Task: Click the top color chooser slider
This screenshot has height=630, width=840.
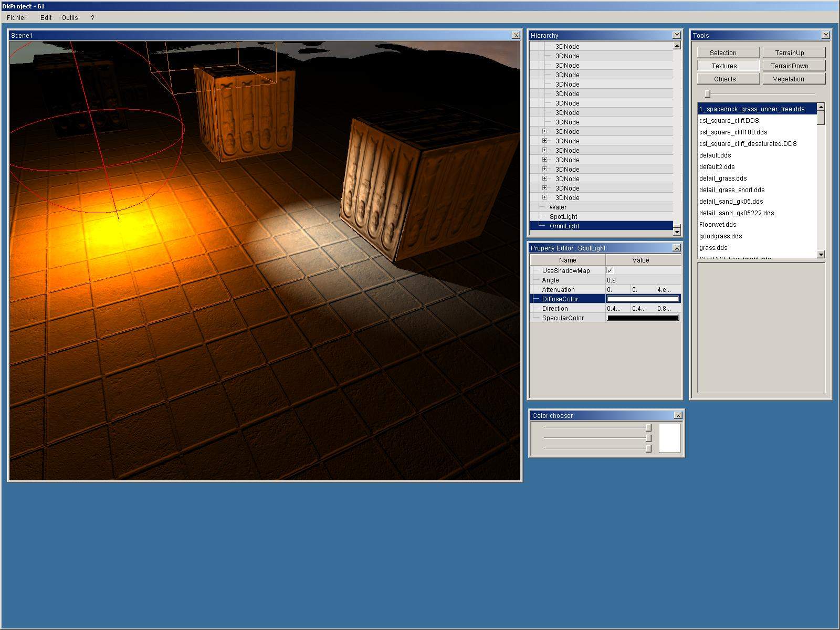Action: tap(648, 428)
